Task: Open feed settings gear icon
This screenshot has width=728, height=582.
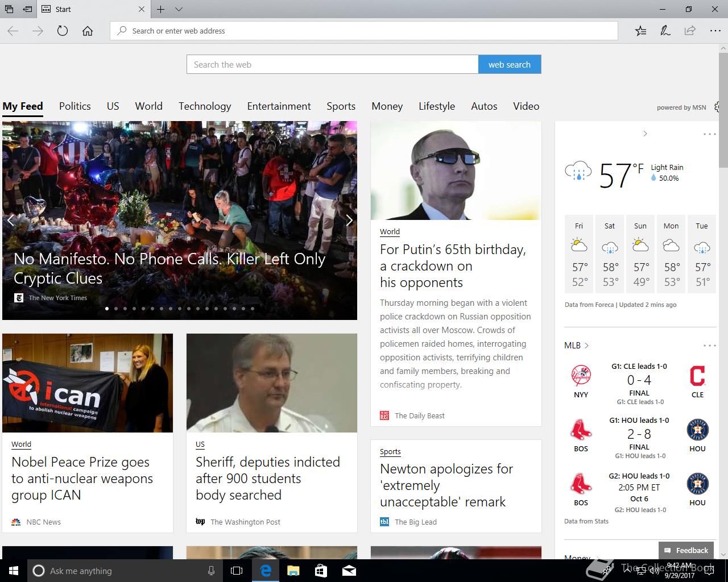Action: click(x=717, y=107)
